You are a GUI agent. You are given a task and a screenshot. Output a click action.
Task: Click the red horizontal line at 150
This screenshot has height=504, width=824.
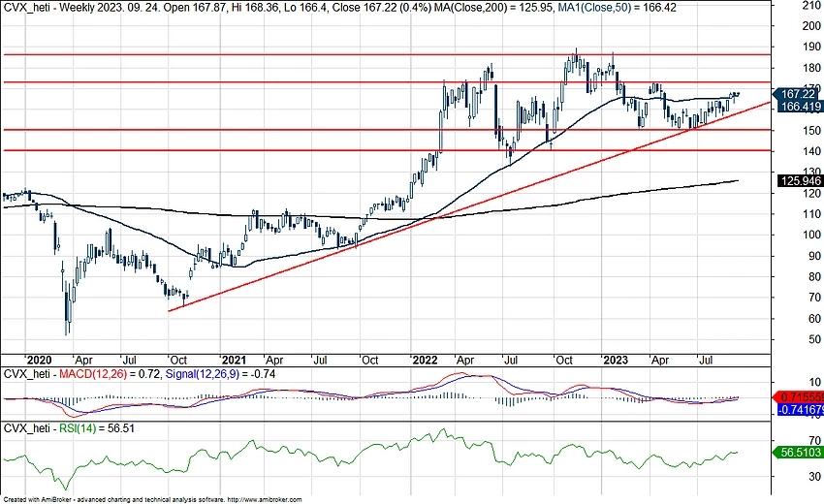click(x=291, y=129)
